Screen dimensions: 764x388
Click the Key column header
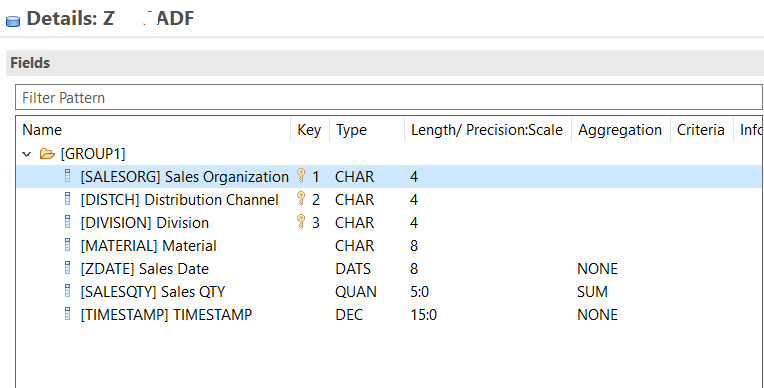pos(309,130)
